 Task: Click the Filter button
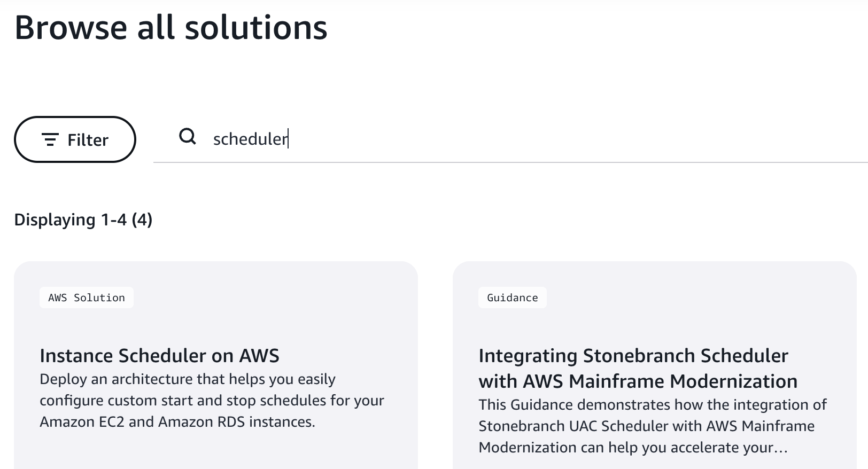(75, 139)
